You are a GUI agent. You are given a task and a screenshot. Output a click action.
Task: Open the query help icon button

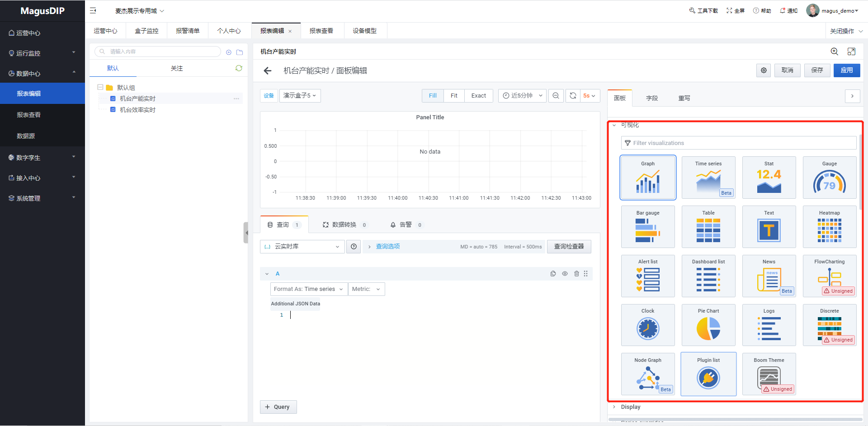click(x=354, y=247)
